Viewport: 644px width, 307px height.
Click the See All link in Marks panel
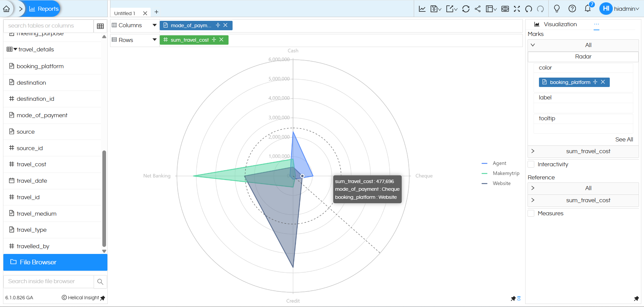click(624, 139)
